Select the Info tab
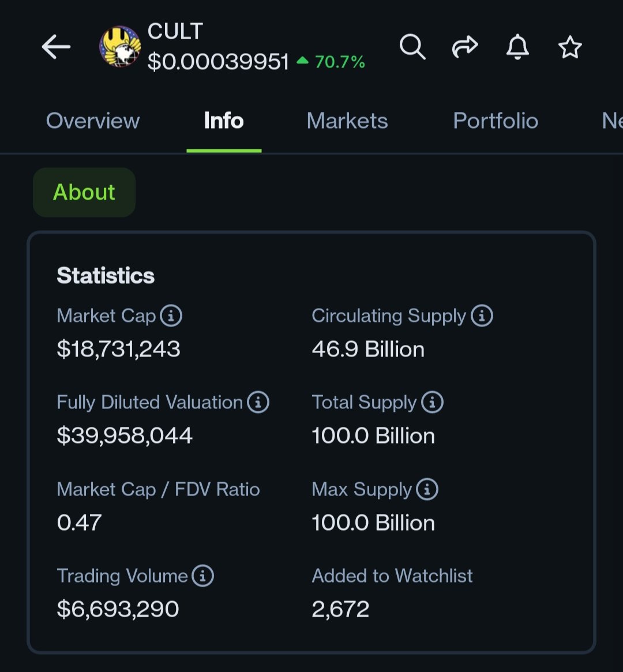Screen dimensions: 623x672 pos(224,121)
